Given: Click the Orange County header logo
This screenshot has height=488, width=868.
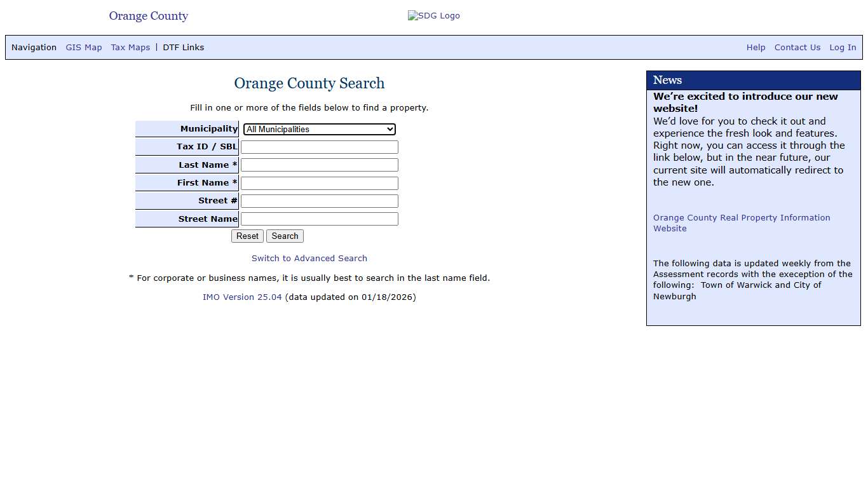Looking at the screenshot, I should [x=148, y=16].
